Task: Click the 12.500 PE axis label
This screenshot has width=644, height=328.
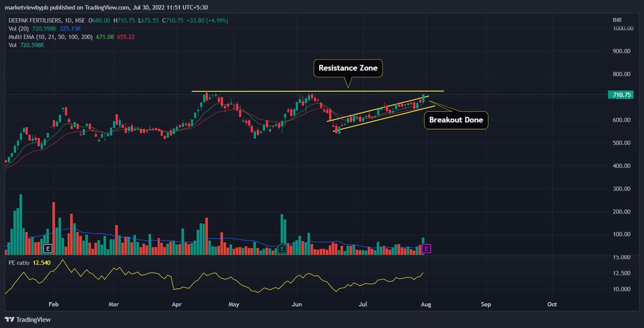Action: coord(623,273)
